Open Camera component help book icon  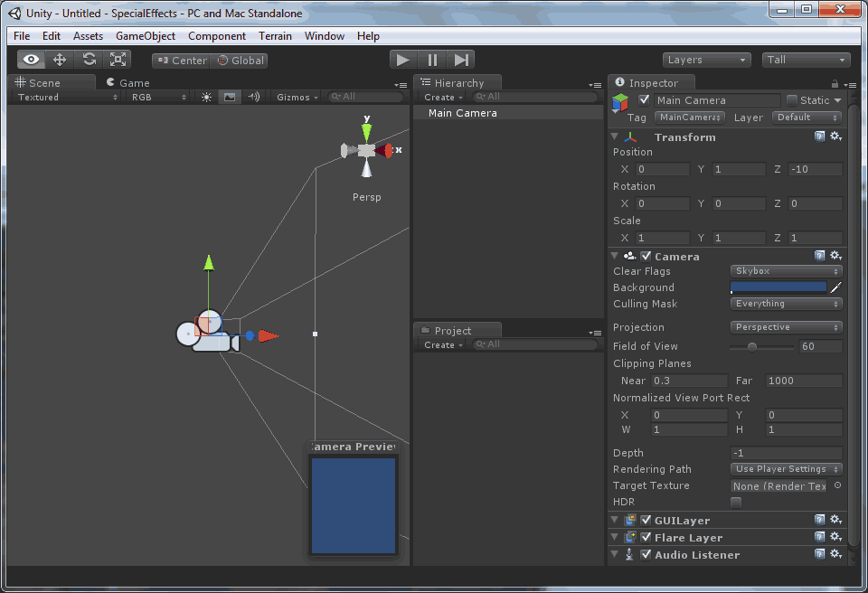(820, 255)
